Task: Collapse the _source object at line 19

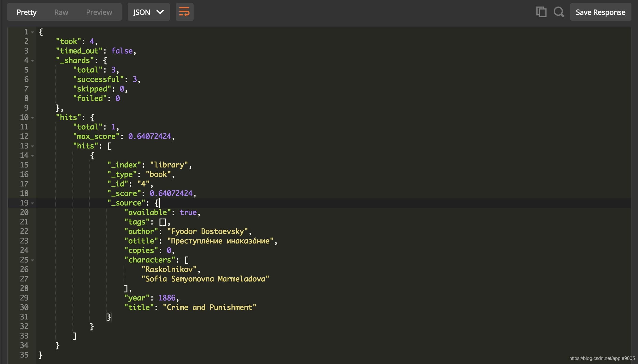Action: coord(32,203)
